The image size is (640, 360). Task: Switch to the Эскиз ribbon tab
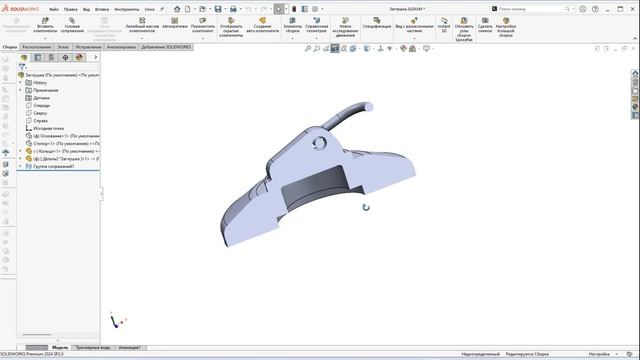coord(63,47)
